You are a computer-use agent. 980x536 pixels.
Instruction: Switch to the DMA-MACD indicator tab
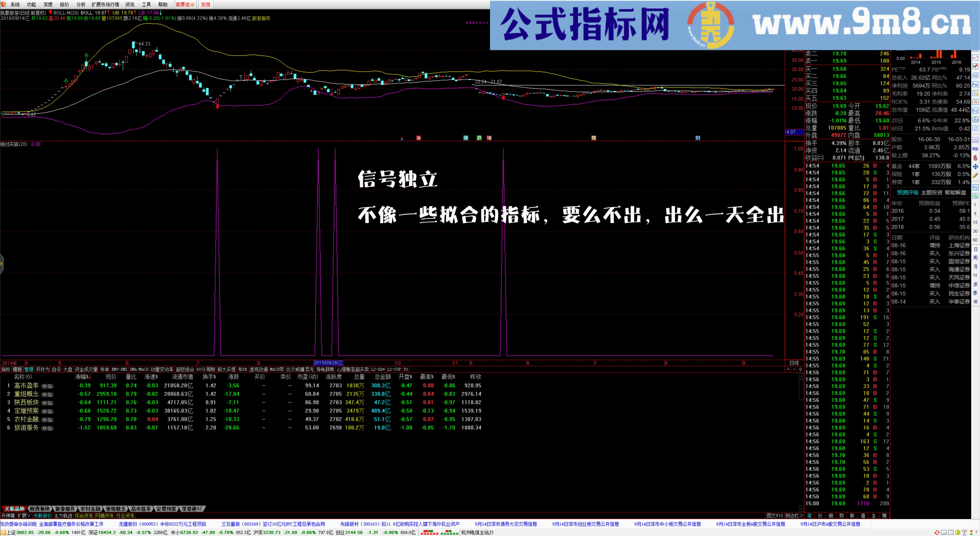(139, 369)
